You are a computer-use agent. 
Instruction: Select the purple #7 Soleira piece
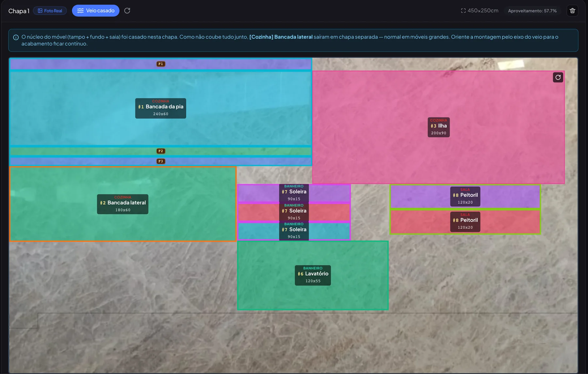point(294,193)
